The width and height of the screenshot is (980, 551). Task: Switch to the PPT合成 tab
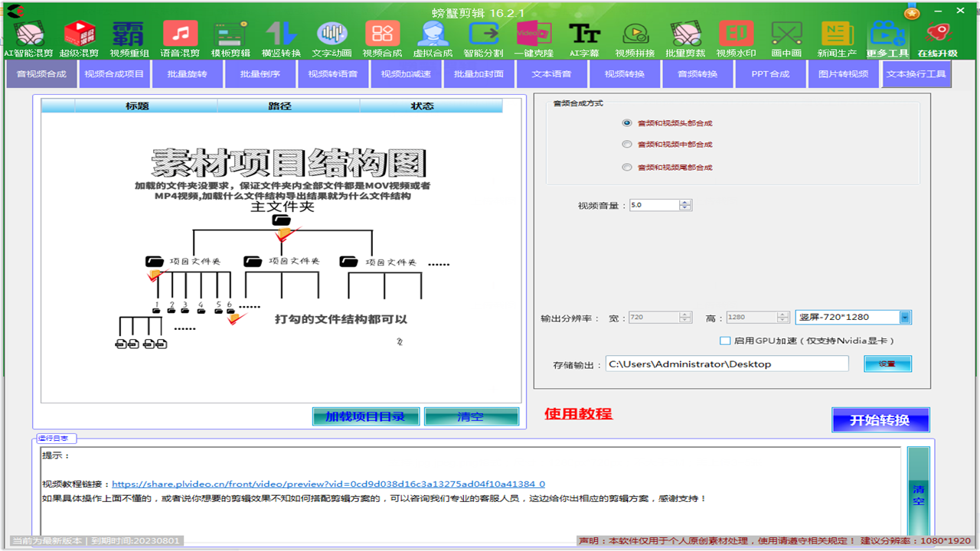[769, 73]
